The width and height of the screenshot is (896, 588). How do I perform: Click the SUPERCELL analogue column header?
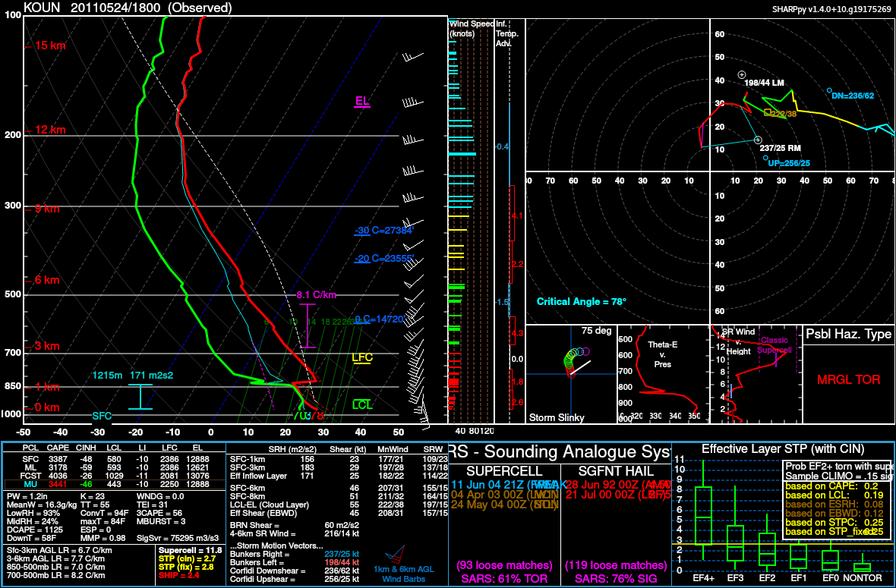(x=503, y=470)
